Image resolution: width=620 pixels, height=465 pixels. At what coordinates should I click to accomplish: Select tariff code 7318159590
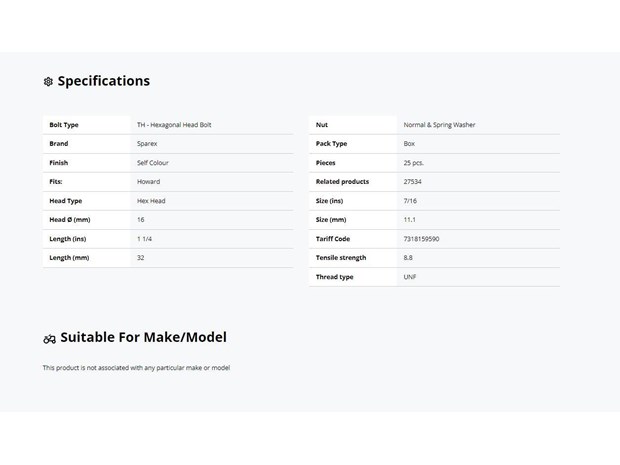(422, 239)
